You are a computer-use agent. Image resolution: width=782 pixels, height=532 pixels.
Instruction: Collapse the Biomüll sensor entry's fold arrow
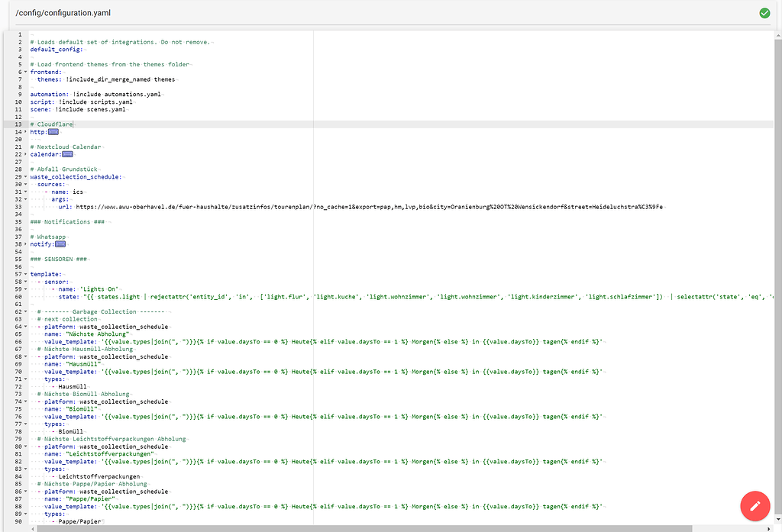click(24, 401)
